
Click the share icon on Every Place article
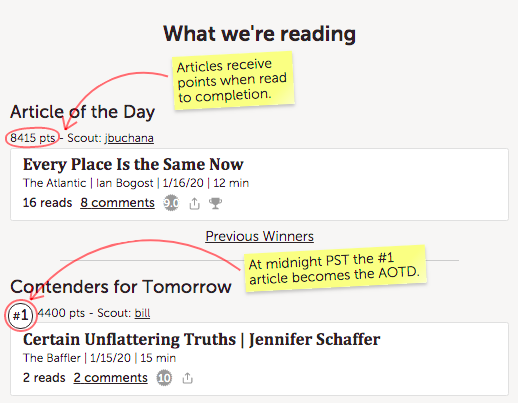(x=195, y=203)
